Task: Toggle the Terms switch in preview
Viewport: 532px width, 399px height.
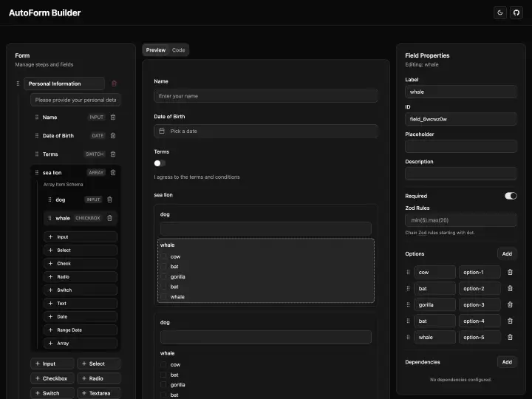Action: coord(160,163)
